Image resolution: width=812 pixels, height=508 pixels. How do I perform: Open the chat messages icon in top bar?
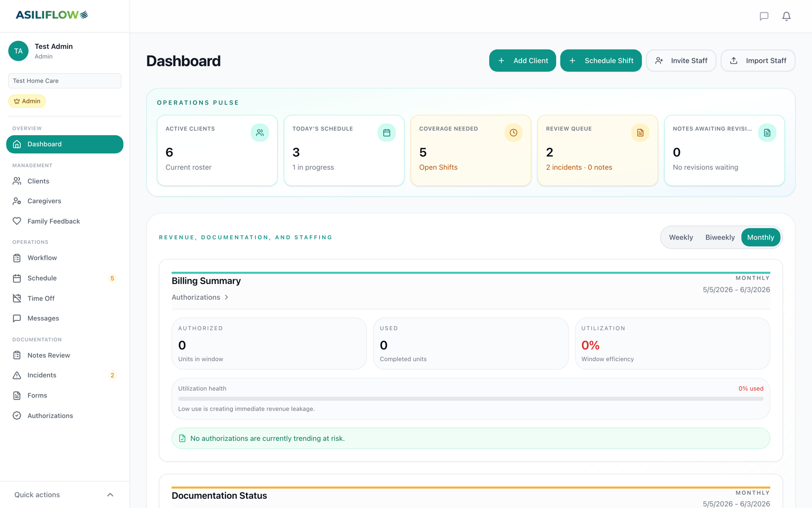pos(764,16)
